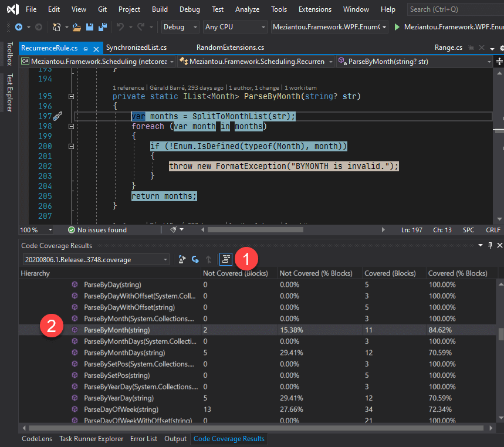This screenshot has width=504, height=447.
Task: Toggle Show Code Coverage Coloring
Action: pyautogui.click(x=226, y=259)
